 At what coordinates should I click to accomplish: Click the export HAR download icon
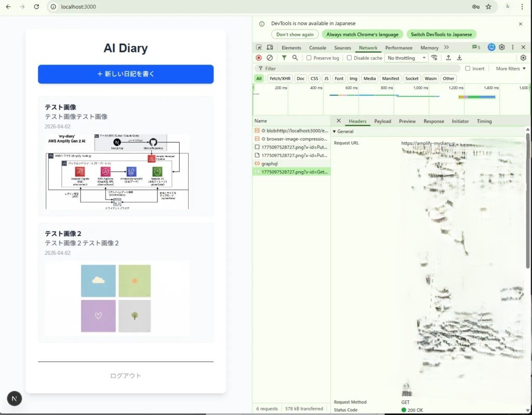click(x=459, y=58)
